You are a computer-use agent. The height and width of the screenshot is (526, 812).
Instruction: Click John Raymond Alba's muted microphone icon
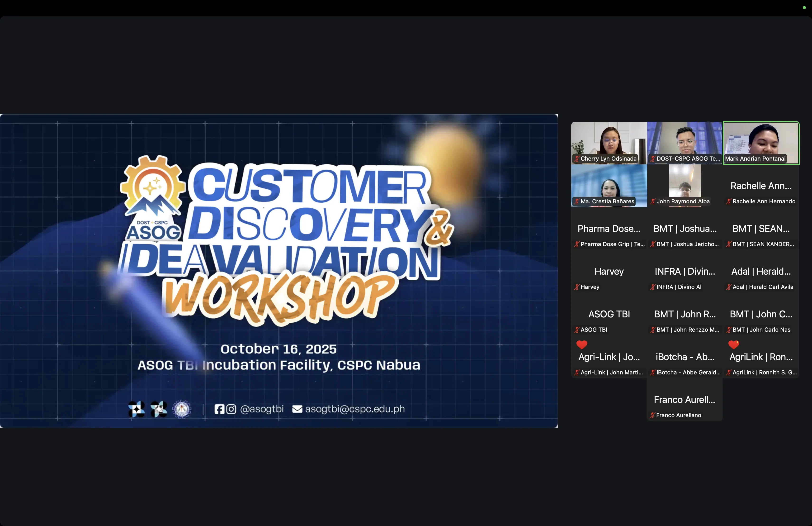653,201
